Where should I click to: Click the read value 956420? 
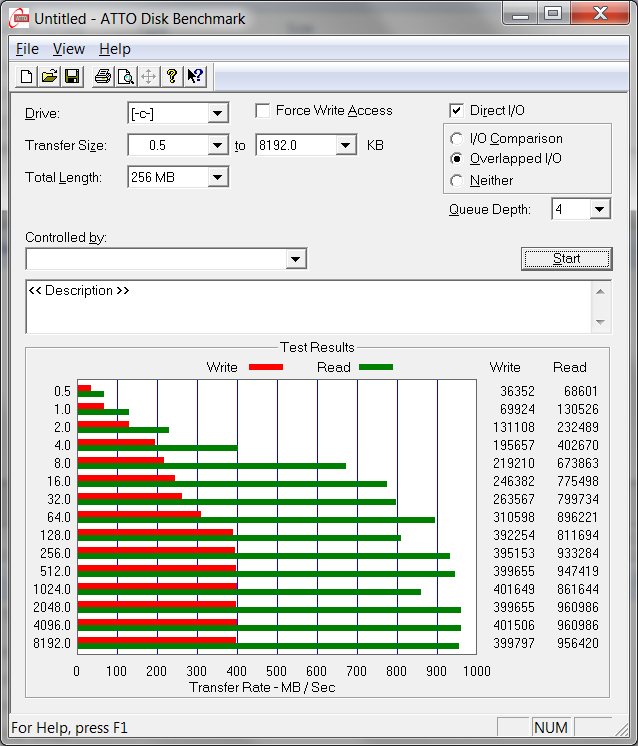578,643
